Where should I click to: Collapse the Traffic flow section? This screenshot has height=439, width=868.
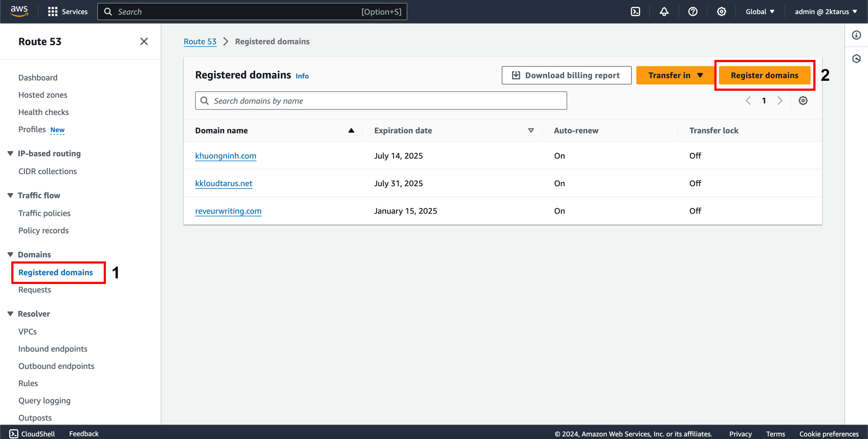tap(10, 195)
